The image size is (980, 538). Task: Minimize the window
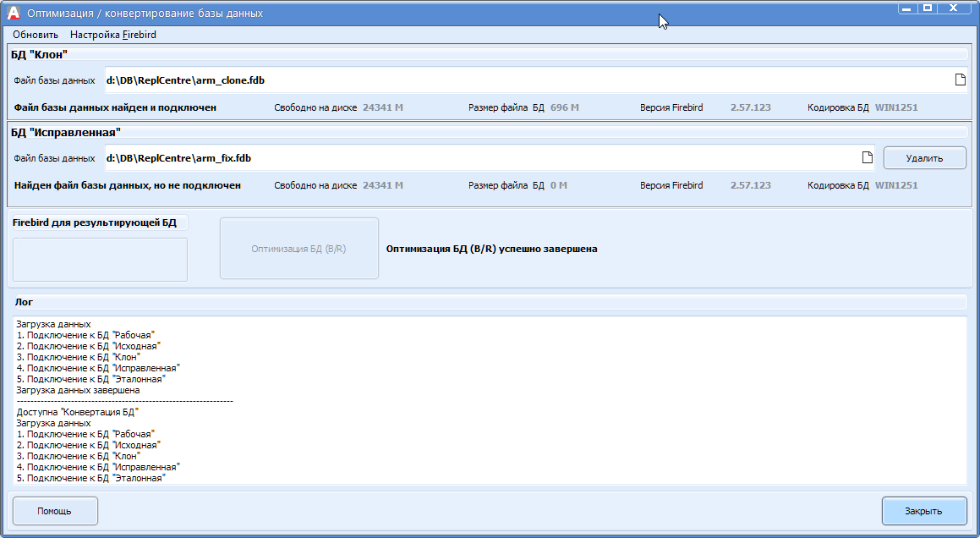(907, 8)
